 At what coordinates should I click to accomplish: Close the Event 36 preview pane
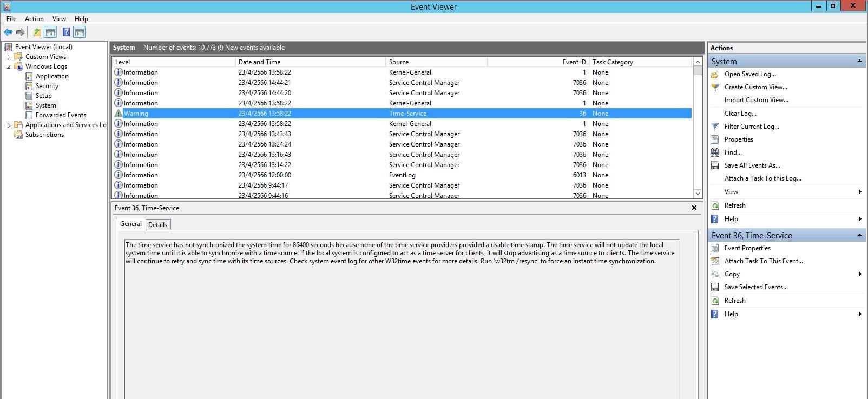click(x=694, y=208)
